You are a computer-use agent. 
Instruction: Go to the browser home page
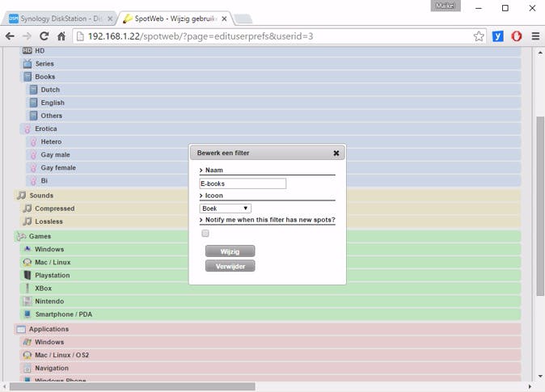point(61,36)
